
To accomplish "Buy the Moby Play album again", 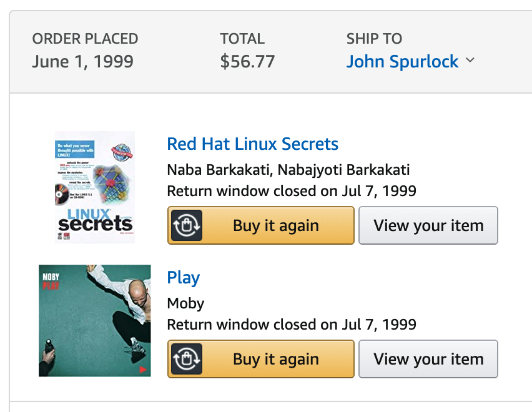I will pos(260,359).
